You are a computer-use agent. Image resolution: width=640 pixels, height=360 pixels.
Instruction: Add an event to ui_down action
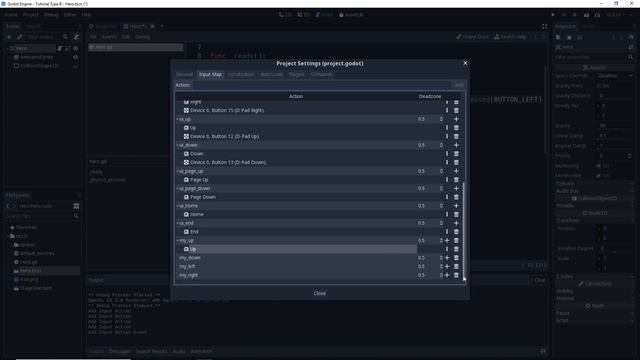pos(456,145)
